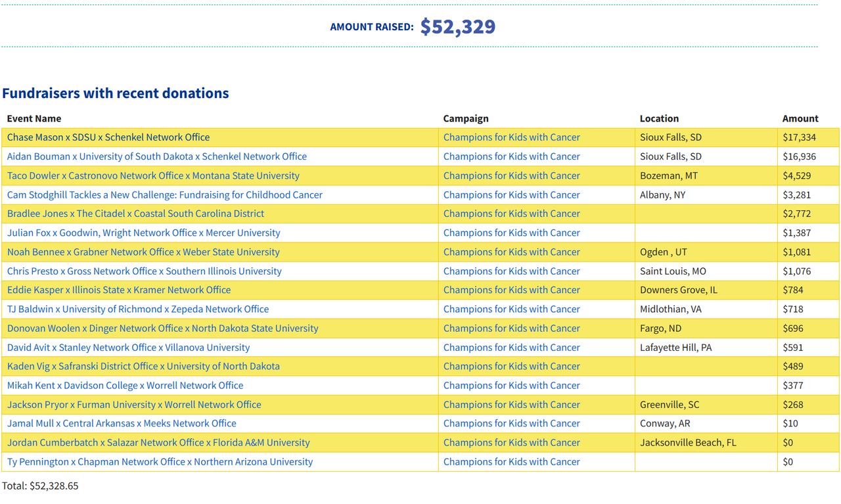Open campaign link in Eddie Kasper row
Viewport: 841px width, 504px height.
click(x=512, y=290)
